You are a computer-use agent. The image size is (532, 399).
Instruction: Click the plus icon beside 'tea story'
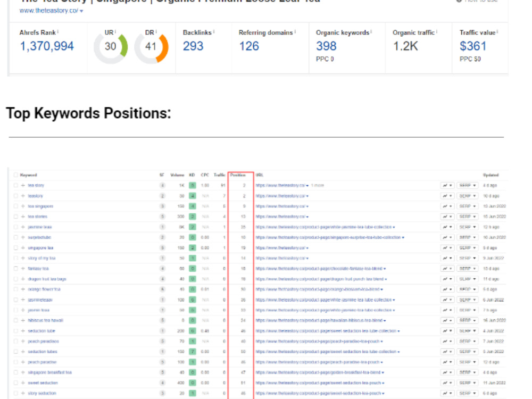[x=23, y=186]
